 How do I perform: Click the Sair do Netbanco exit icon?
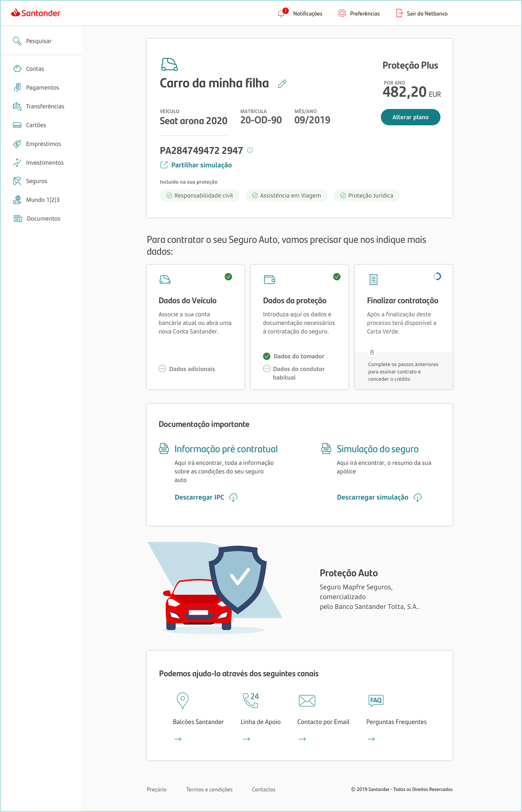pyautogui.click(x=399, y=13)
